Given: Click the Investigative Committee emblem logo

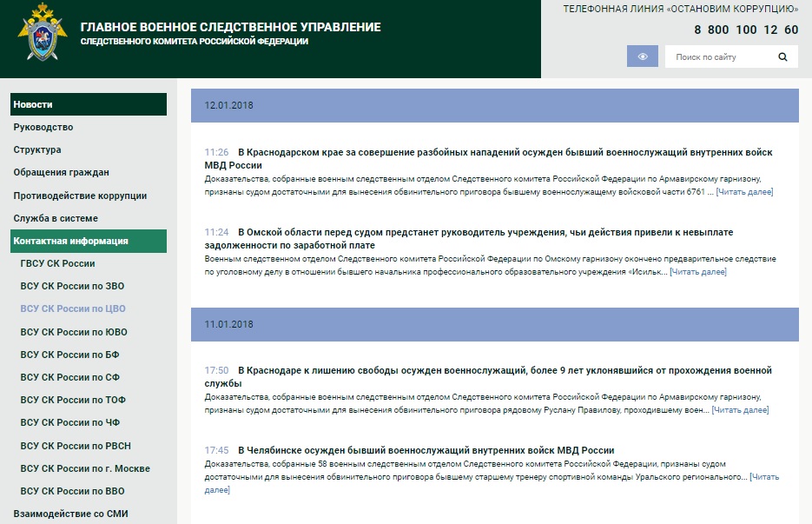Looking at the screenshot, I should click(x=43, y=32).
